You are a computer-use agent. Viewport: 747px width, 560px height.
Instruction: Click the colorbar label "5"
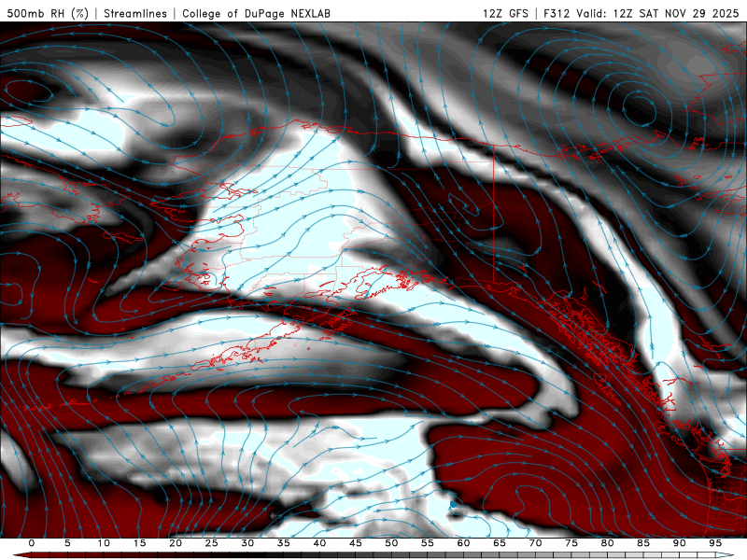(x=67, y=543)
